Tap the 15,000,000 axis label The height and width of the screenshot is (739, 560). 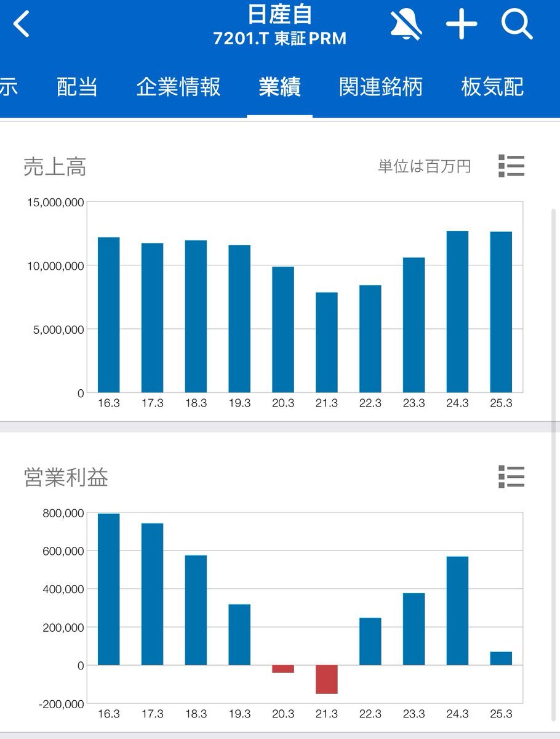tap(55, 202)
